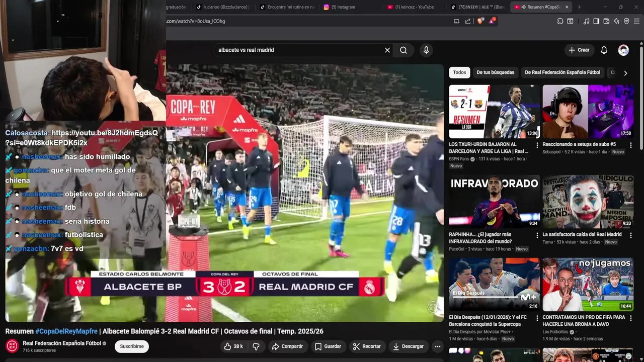Select the De tus búsquedas chip
644x362 pixels.
(496, 72)
